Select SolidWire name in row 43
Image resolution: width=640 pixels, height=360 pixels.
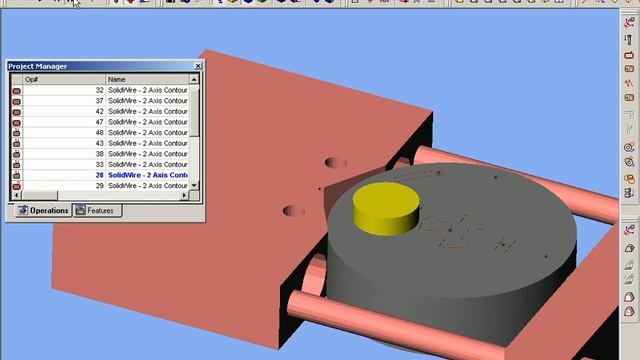[148, 143]
